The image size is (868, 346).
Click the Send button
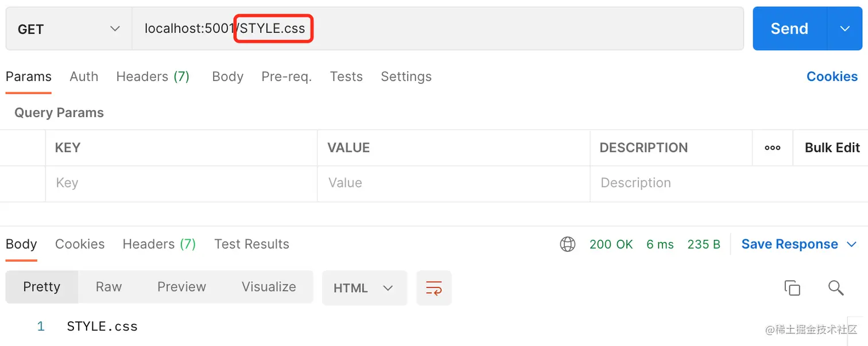pos(789,29)
